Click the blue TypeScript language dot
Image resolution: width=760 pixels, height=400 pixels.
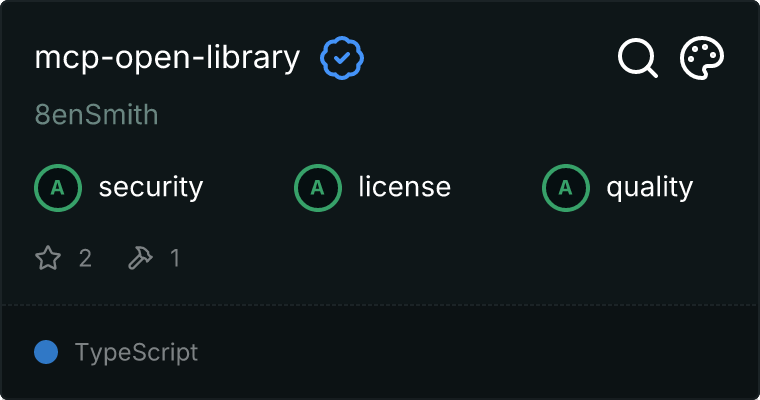[x=46, y=352]
